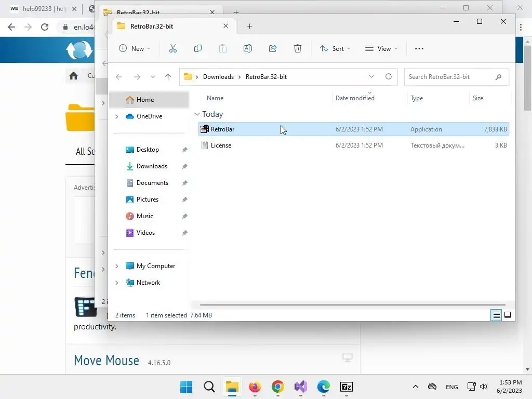This screenshot has height=399, width=532.
Task: Click the Delete trash can icon
Action: pos(298,48)
